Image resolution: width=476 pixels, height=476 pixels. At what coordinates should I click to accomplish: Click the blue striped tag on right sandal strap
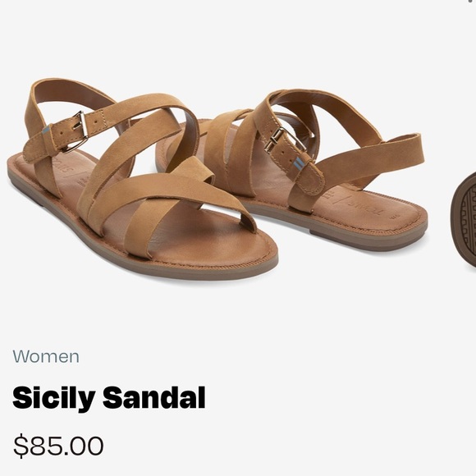click(x=298, y=162)
